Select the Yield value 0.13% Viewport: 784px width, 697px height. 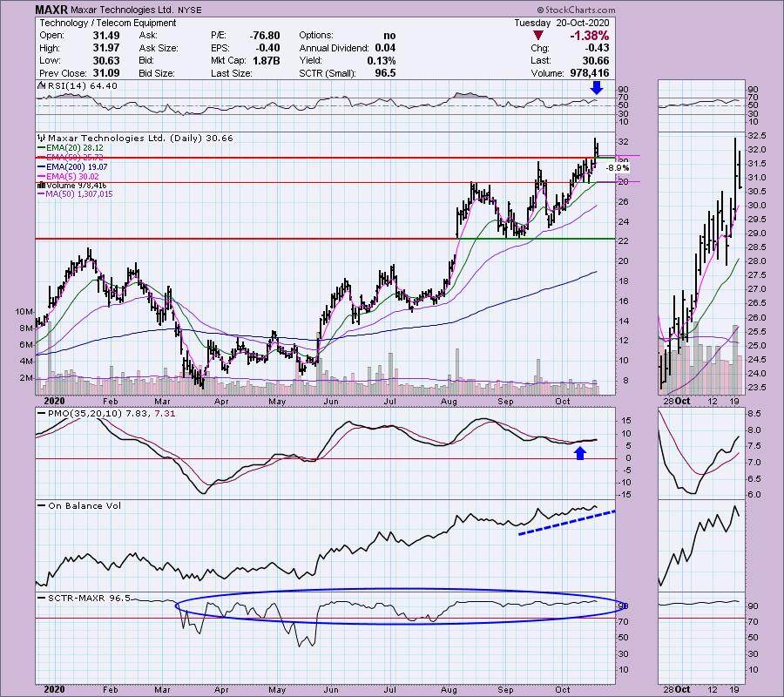tap(381, 60)
